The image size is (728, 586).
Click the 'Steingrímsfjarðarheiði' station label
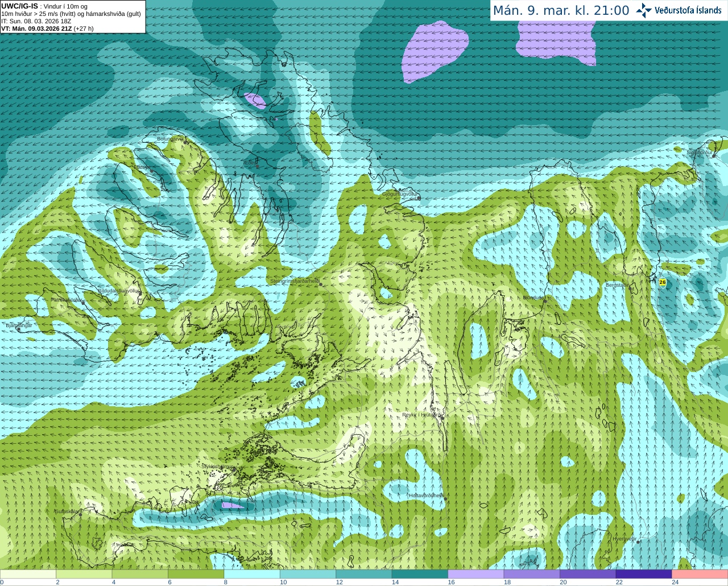[295, 281]
